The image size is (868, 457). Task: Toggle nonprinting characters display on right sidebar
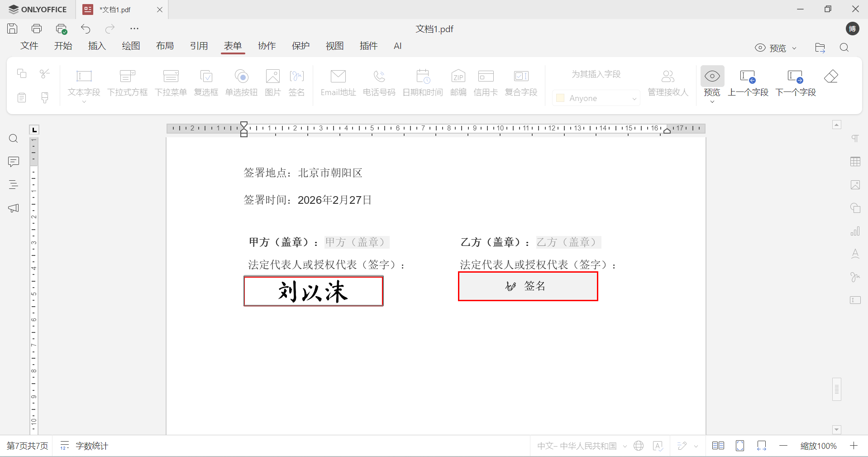(x=855, y=139)
